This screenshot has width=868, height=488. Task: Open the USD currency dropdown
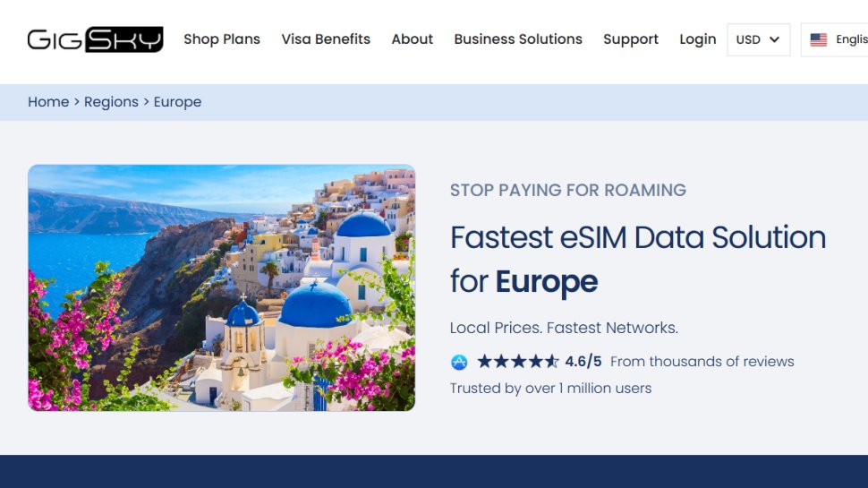coord(757,39)
